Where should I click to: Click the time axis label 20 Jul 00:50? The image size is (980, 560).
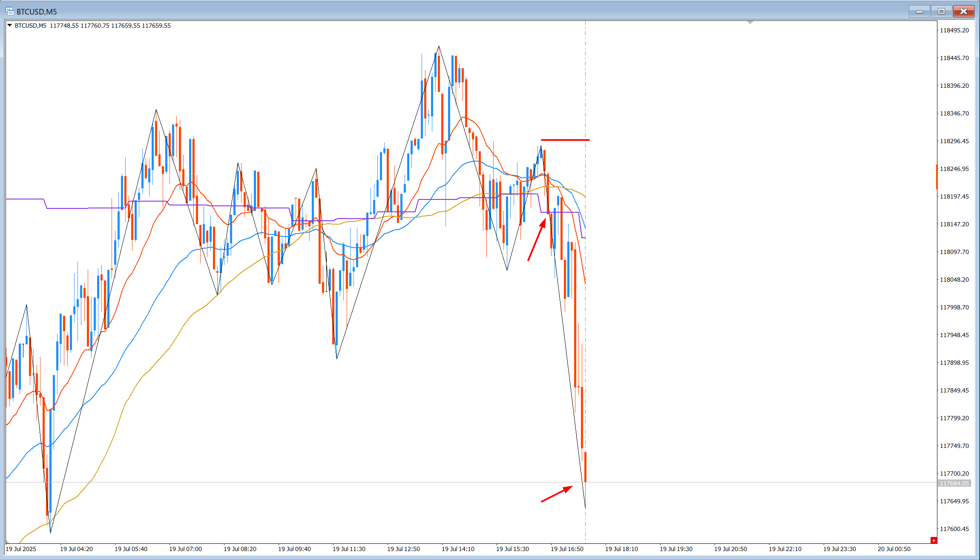894,549
